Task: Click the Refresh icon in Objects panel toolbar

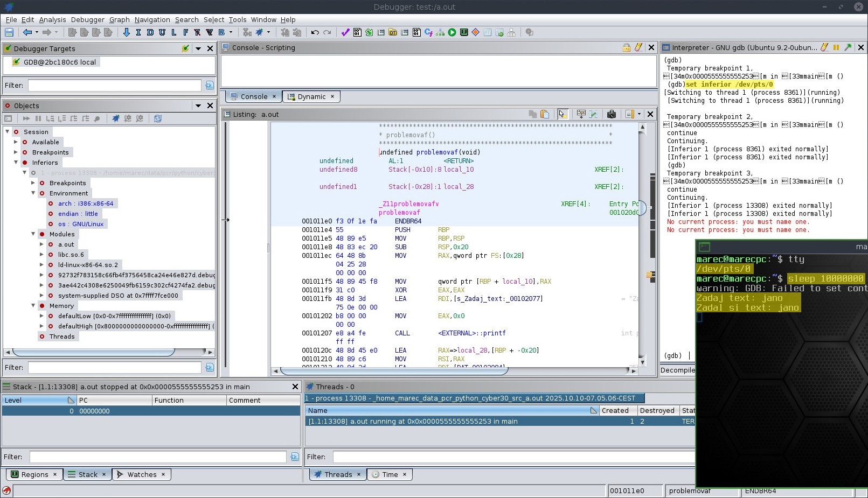Action: click(x=158, y=118)
